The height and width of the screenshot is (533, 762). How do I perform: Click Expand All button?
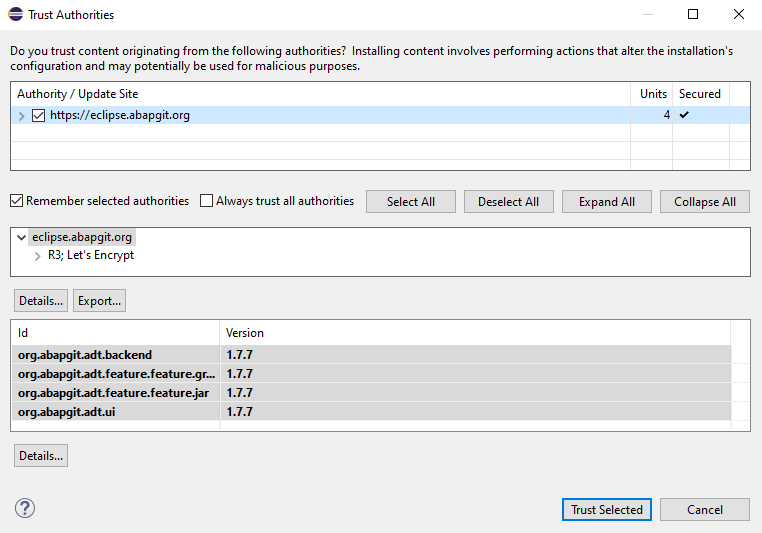click(606, 201)
